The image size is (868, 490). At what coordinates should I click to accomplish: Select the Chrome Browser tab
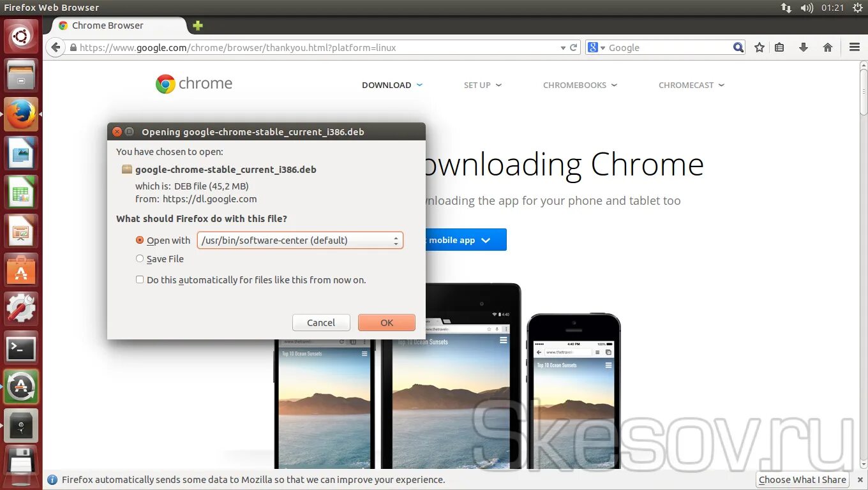(118, 26)
